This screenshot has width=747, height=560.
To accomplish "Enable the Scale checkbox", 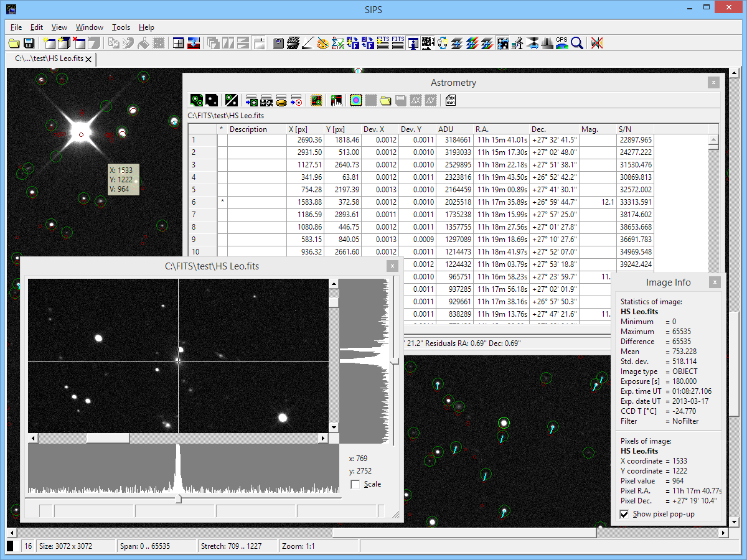I will [x=355, y=484].
